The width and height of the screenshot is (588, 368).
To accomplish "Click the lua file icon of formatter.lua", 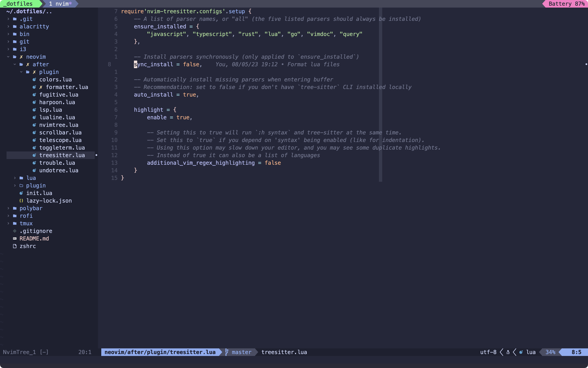I will pos(34,87).
